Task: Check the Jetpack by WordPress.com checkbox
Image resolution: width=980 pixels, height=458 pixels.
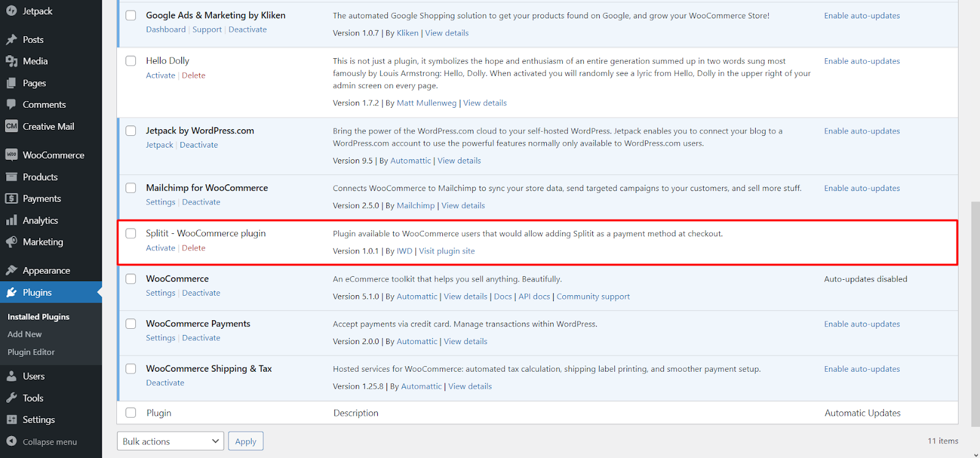Action: coord(131,130)
